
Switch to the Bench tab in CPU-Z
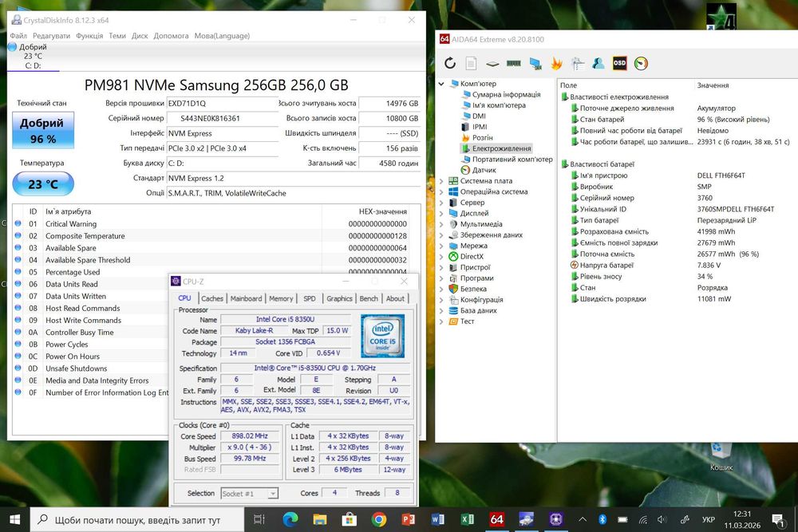369,298
